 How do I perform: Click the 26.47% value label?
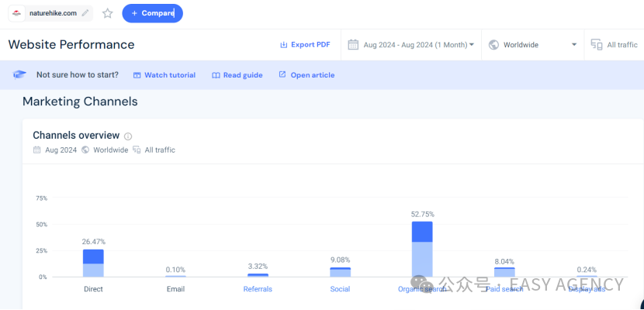[x=94, y=242]
